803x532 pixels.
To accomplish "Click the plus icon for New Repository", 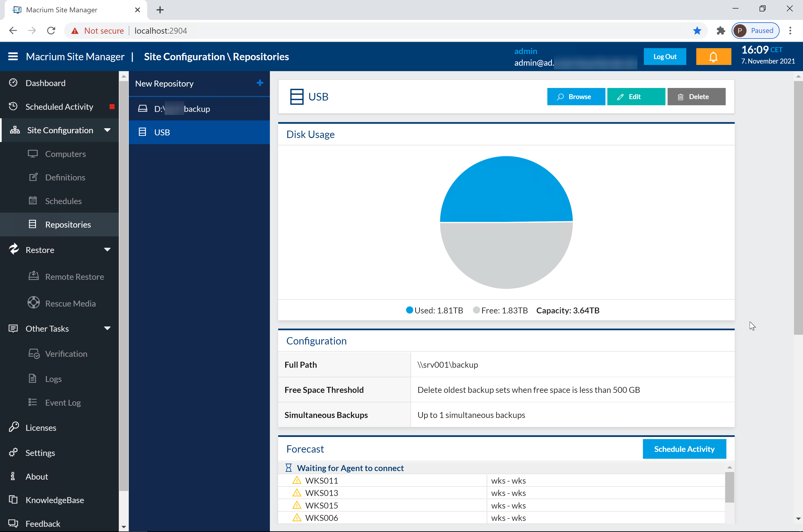I will (260, 83).
